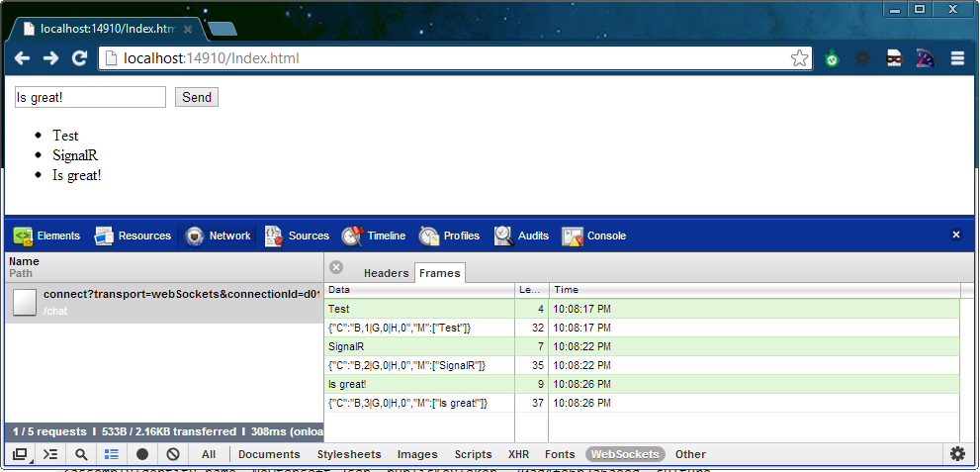Search the network panel with the magnifier icon
The height and width of the screenshot is (472, 980).
pyautogui.click(x=81, y=454)
